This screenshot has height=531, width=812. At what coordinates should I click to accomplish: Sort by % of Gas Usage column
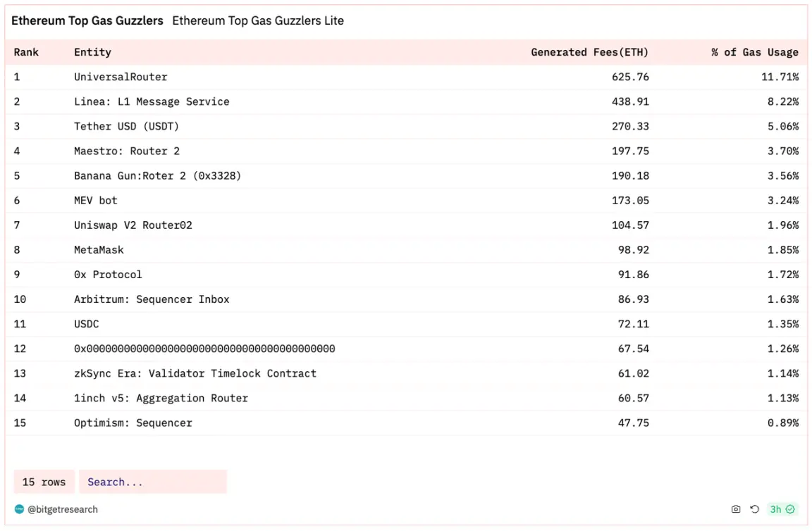(x=754, y=52)
